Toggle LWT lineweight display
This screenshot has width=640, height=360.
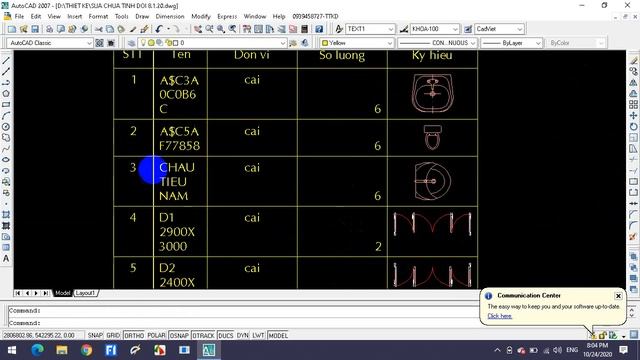click(x=258, y=336)
